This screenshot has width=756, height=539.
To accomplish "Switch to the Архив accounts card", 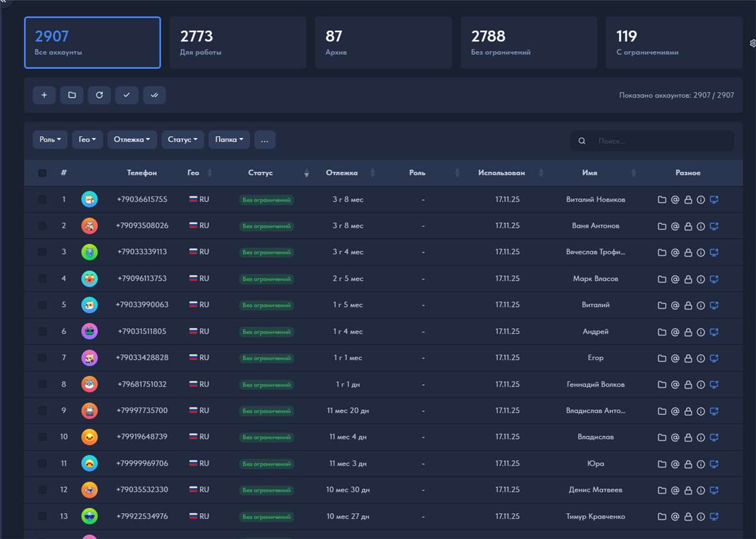I will [x=383, y=43].
